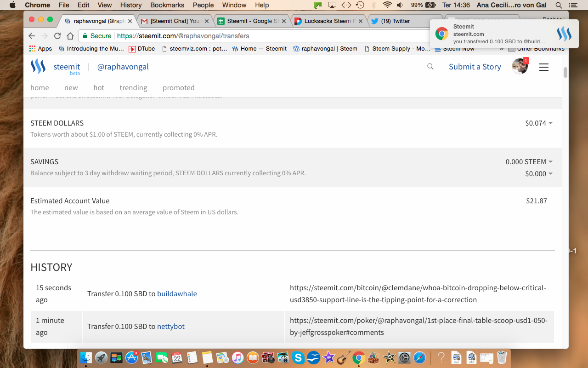Image resolution: width=588 pixels, height=368 pixels.
Task: Open the Bookmarks menu in menu bar
Action: tap(167, 5)
